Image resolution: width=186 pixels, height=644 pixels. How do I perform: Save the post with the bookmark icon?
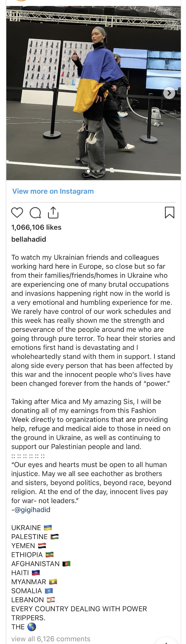[169, 212]
